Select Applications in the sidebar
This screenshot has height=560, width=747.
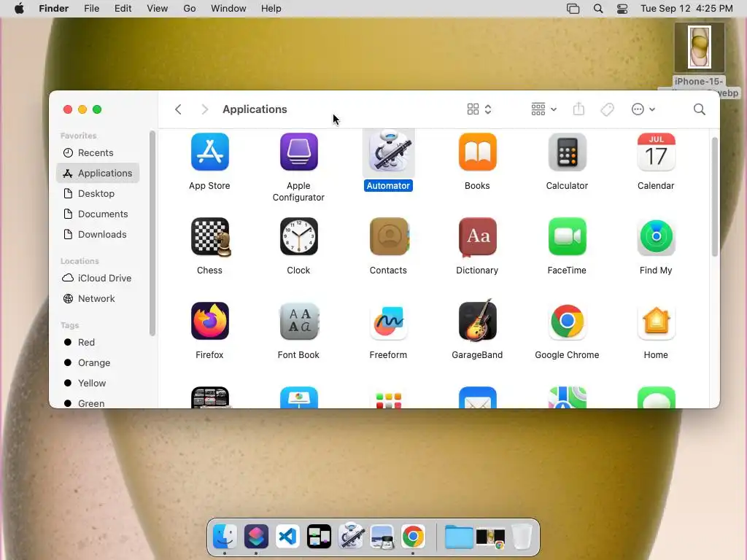pos(98,174)
